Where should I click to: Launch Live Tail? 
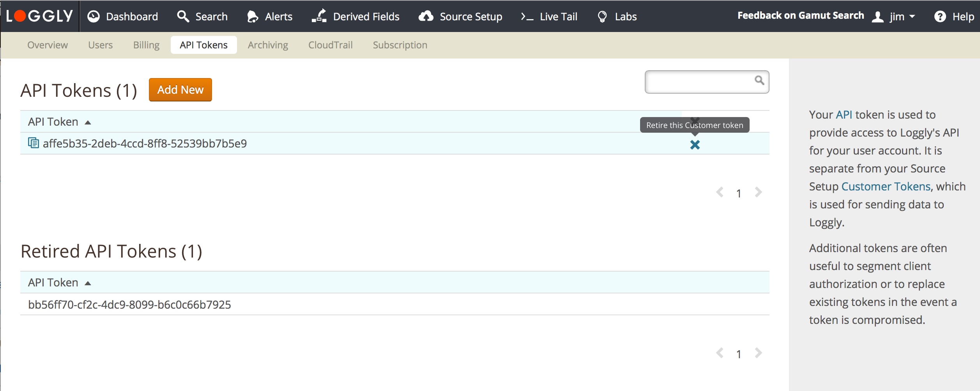[549, 16]
